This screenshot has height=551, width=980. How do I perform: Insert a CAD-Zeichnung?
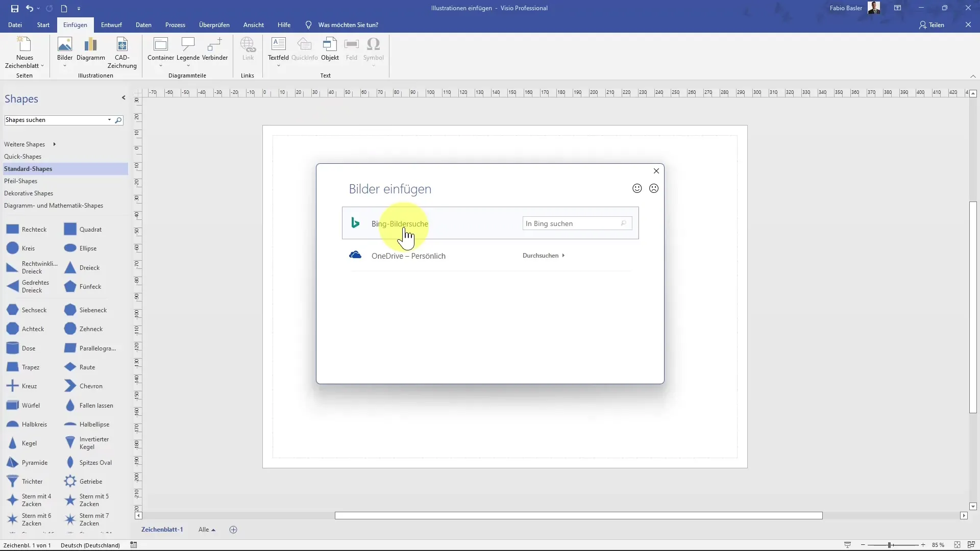tap(122, 53)
